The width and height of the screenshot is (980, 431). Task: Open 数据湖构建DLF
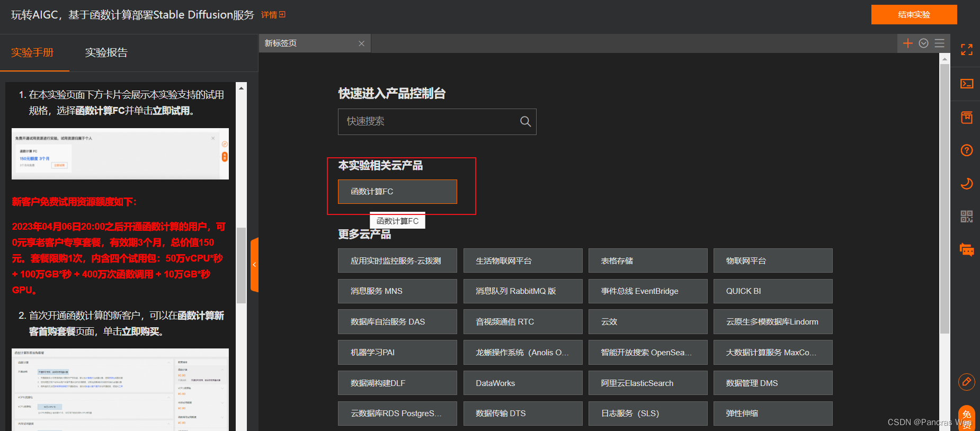397,383
